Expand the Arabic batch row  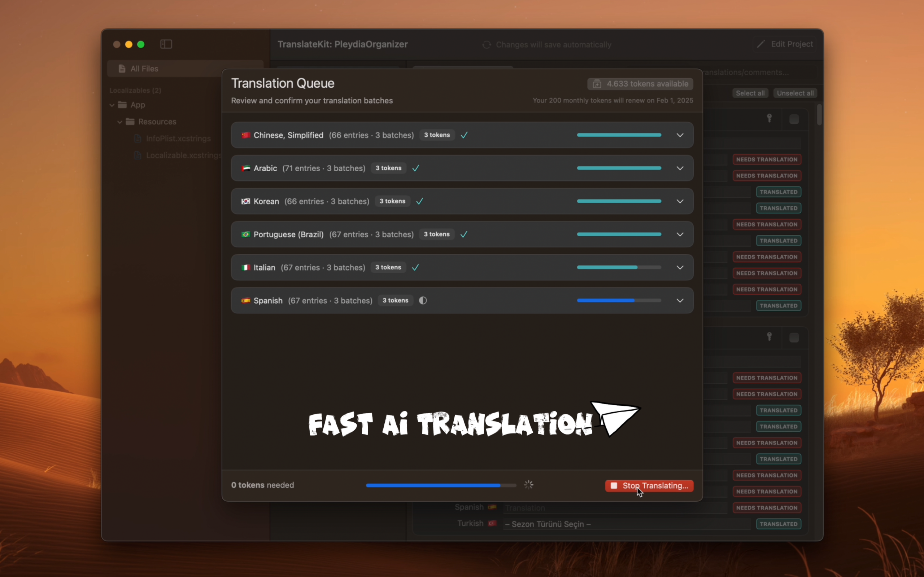click(680, 168)
